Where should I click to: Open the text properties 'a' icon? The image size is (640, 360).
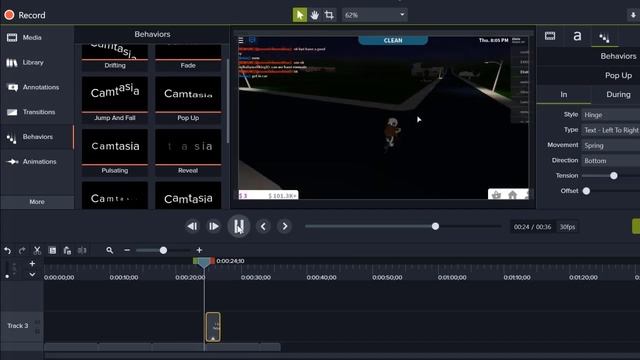577,36
